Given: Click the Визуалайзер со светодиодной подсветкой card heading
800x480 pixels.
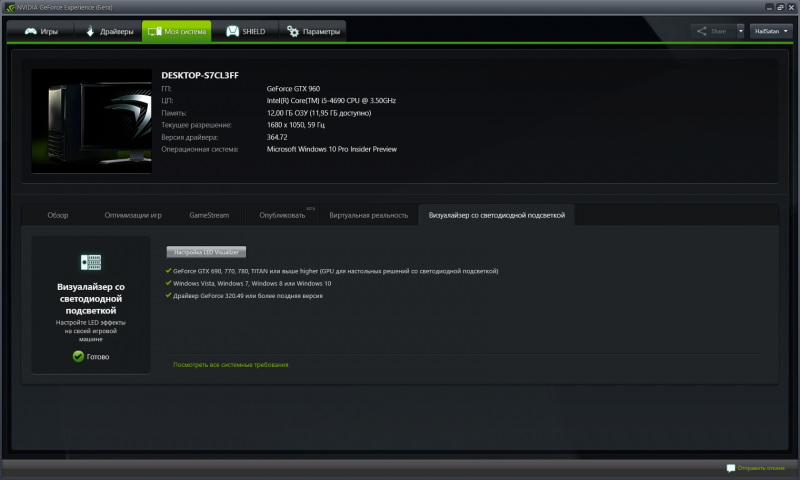Looking at the screenshot, I should click(x=91, y=299).
